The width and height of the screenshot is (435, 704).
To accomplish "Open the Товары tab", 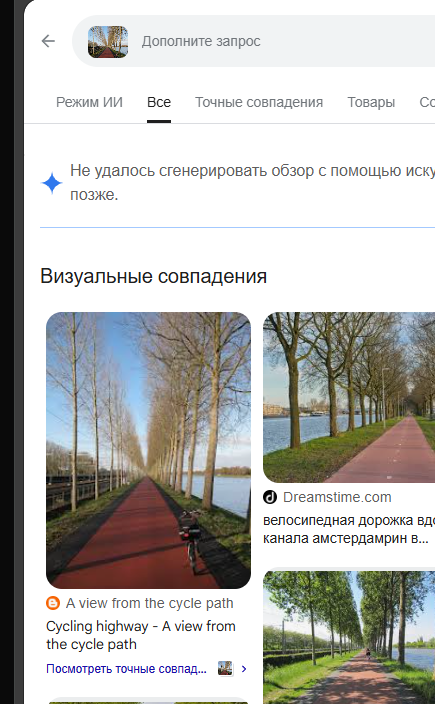I will (x=371, y=102).
